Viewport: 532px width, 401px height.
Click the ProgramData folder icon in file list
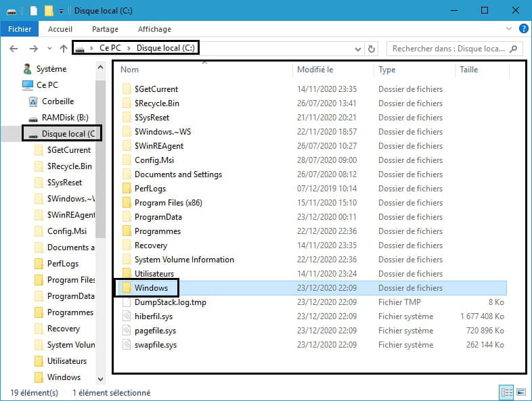coord(127,217)
